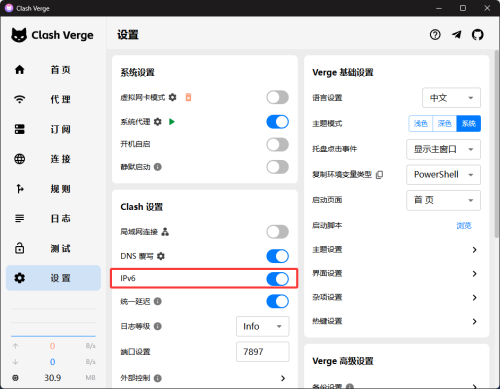Click the gear icon beside 系统代理

[158, 122]
